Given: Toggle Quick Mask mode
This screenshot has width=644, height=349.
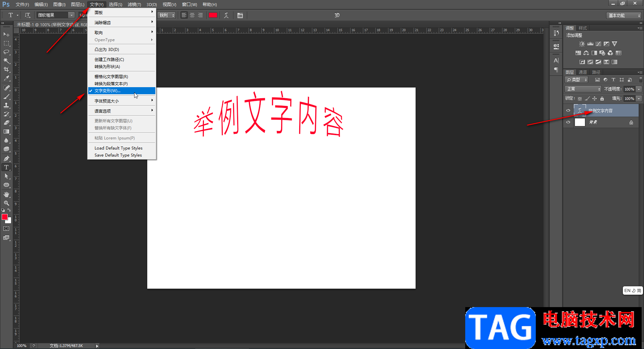Looking at the screenshot, I should [x=6, y=229].
